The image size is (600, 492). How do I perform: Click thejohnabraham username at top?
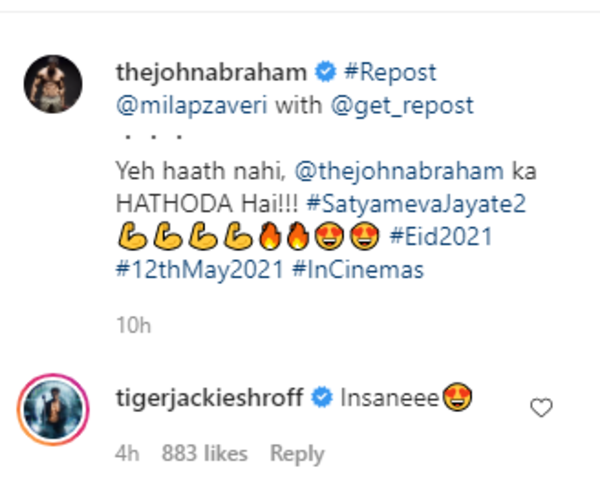[208, 73]
